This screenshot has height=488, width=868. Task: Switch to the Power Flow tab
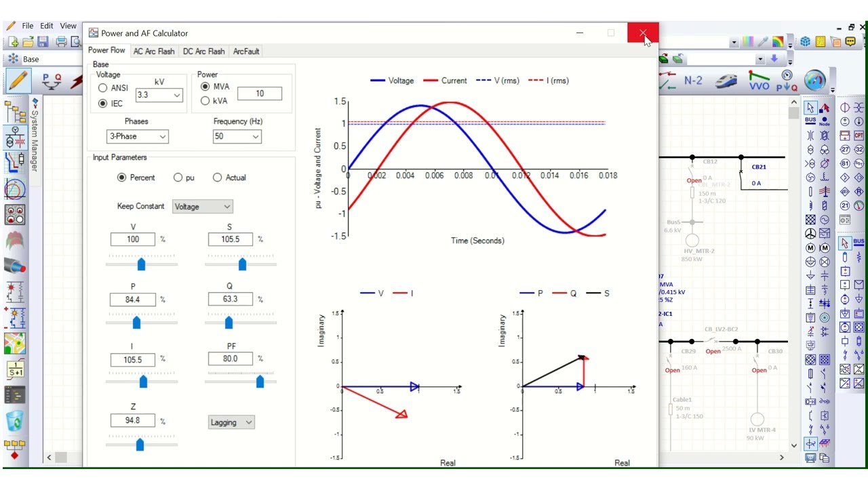pos(106,50)
